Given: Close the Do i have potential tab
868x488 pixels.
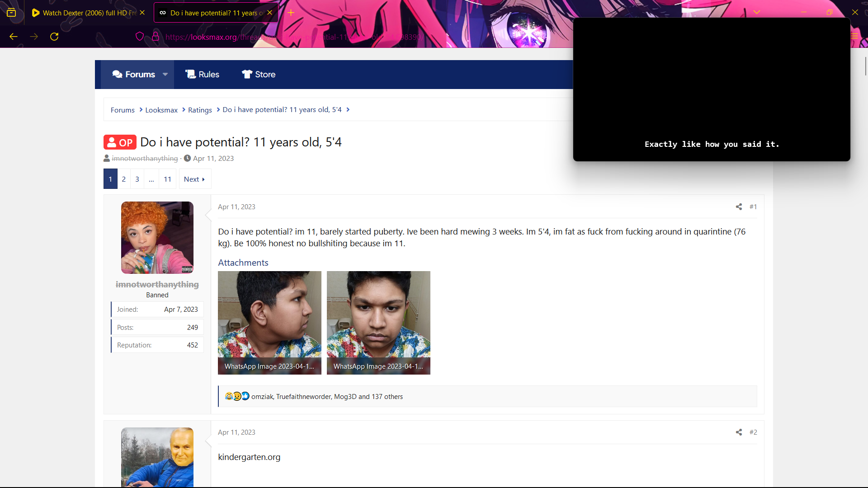Looking at the screenshot, I should pos(270,13).
